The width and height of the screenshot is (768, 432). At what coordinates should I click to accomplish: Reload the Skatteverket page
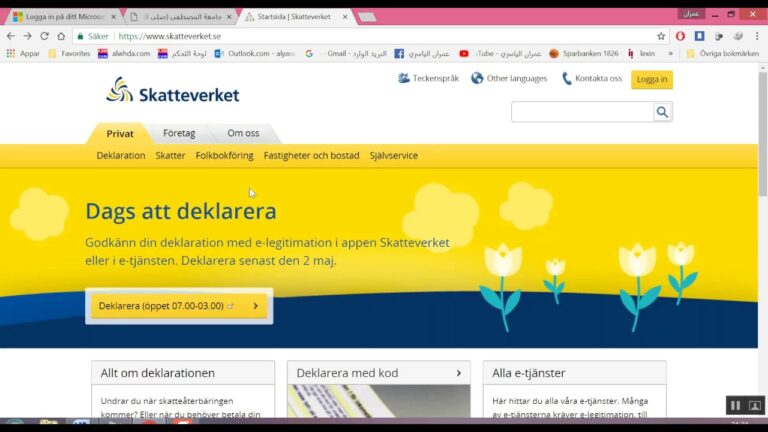[44, 36]
